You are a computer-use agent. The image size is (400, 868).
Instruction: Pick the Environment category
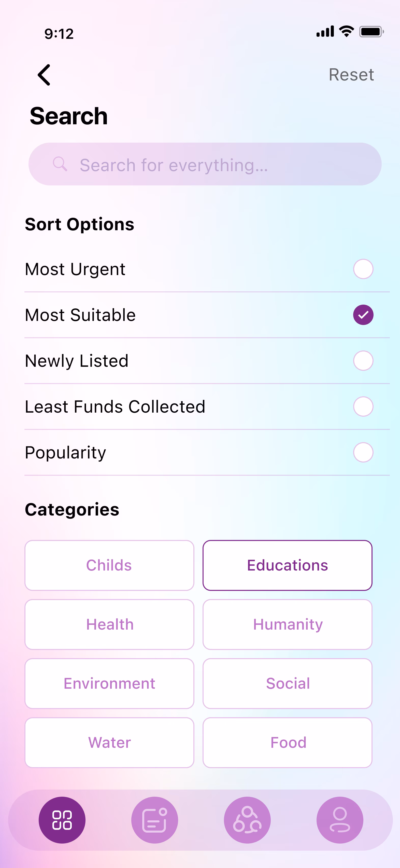[109, 683]
